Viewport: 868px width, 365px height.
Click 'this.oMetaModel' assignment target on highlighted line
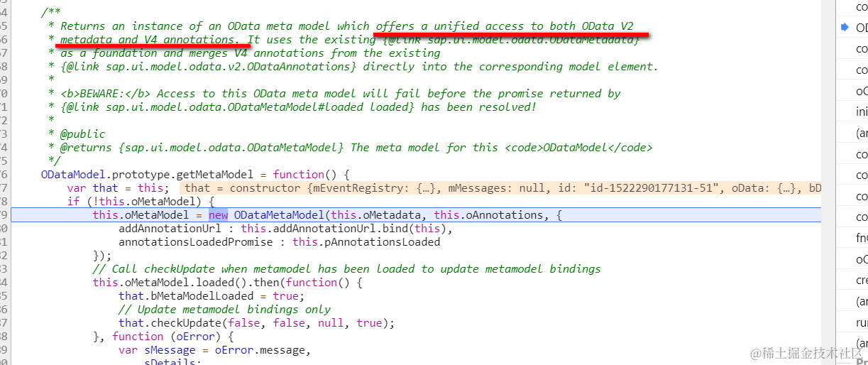[x=141, y=214]
